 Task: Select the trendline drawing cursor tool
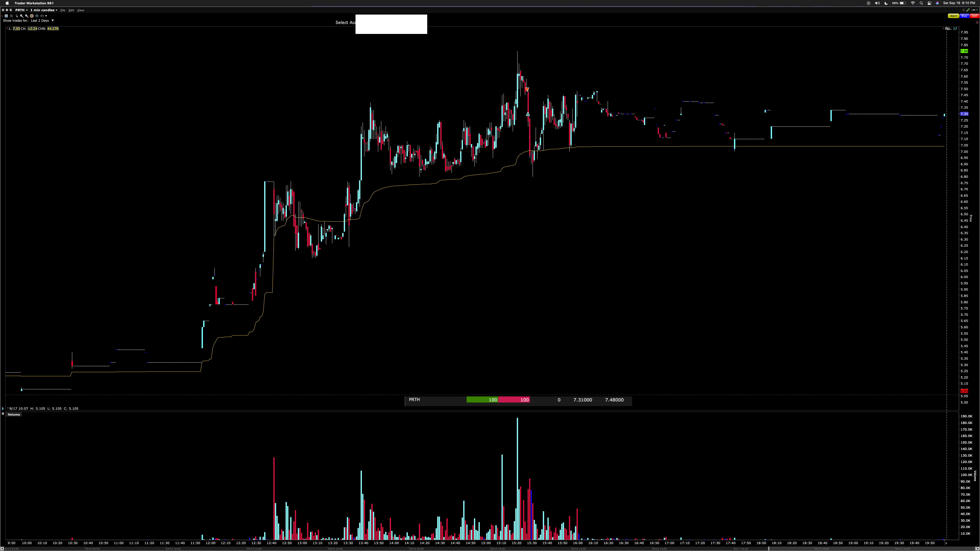(16, 16)
